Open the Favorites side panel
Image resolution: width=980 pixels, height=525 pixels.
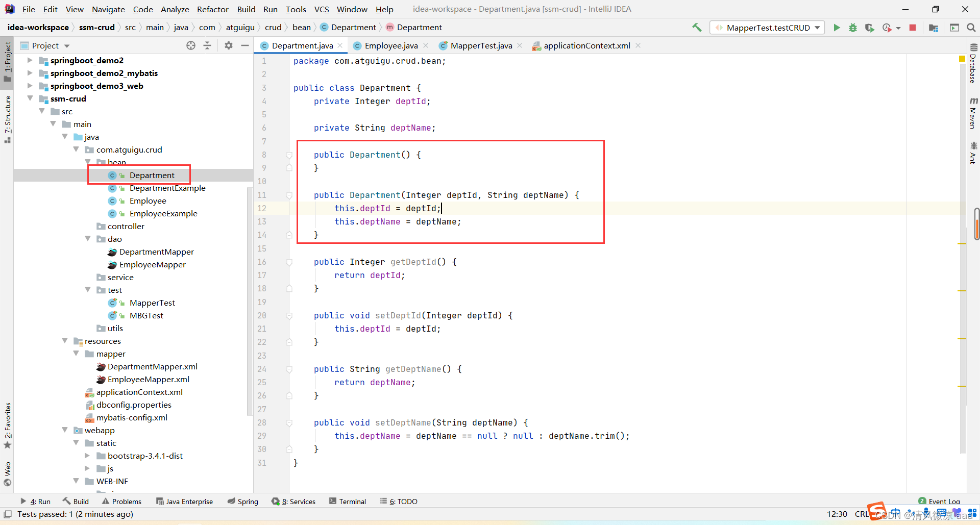7,426
